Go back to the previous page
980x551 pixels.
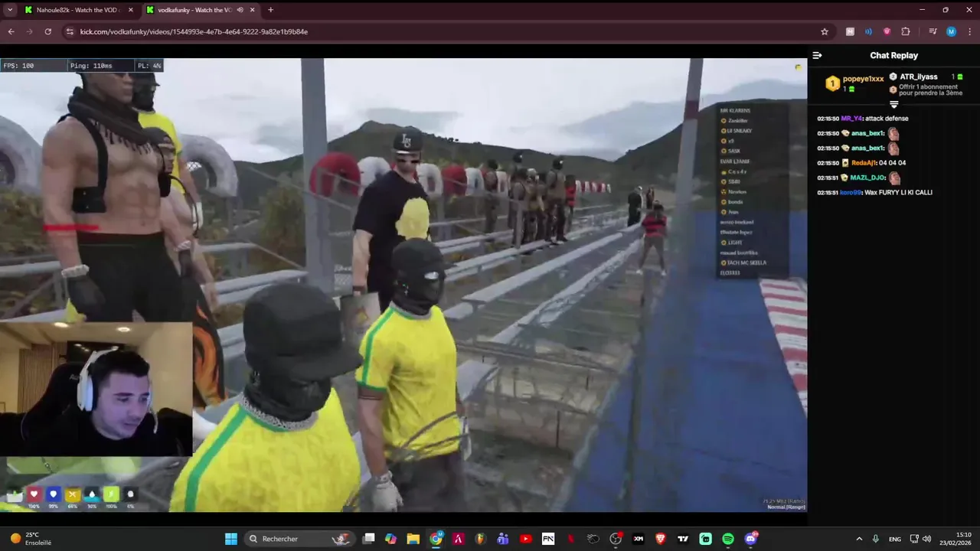[x=11, y=31]
